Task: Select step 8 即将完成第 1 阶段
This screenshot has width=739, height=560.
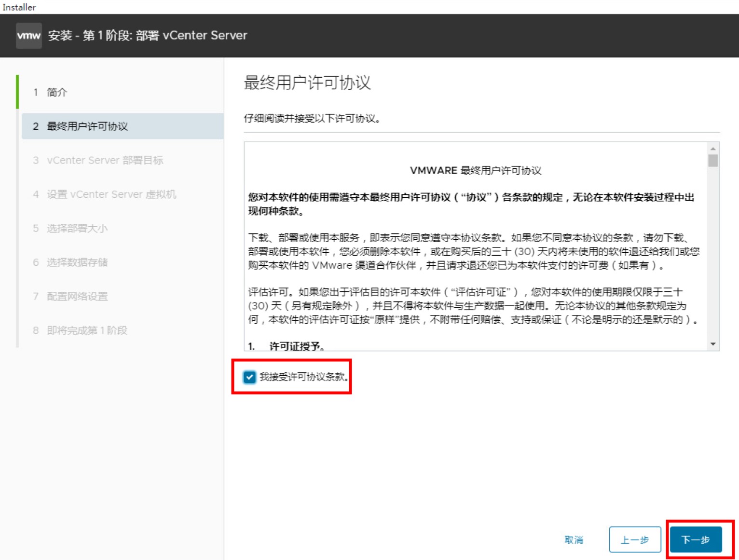Action: pyautogui.click(x=87, y=330)
